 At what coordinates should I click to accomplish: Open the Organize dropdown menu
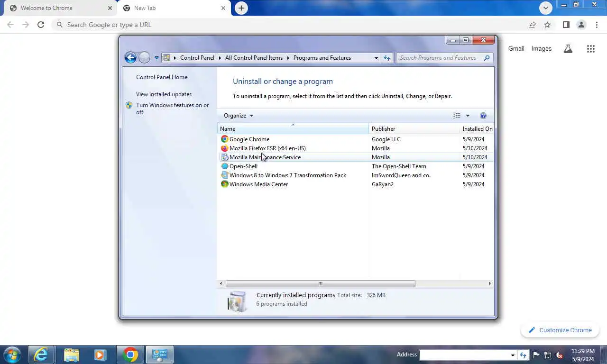tap(239, 116)
